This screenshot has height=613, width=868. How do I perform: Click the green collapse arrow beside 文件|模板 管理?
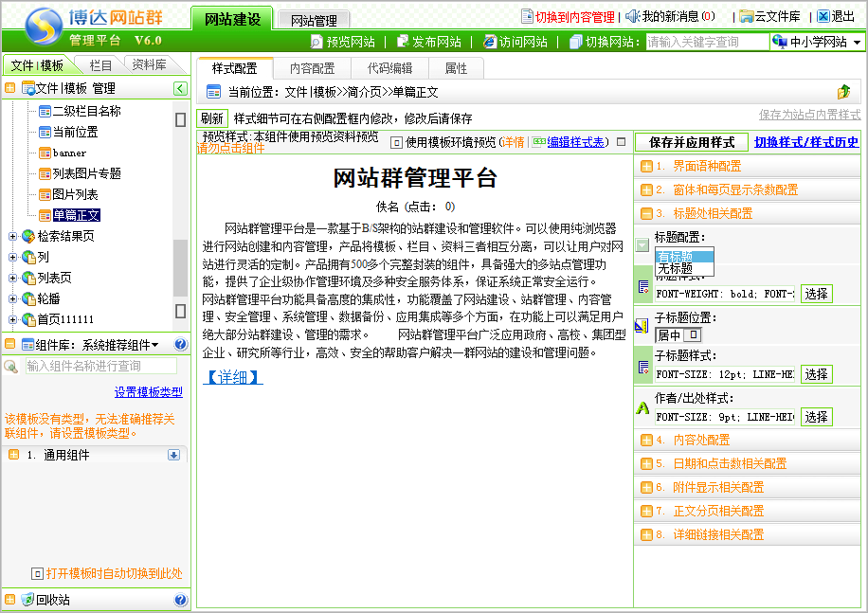(x=180, y=88)
